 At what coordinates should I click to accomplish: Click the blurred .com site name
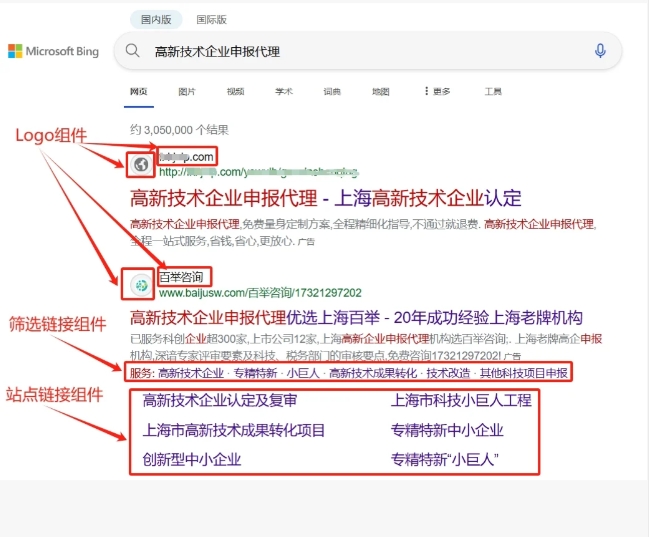187,157
